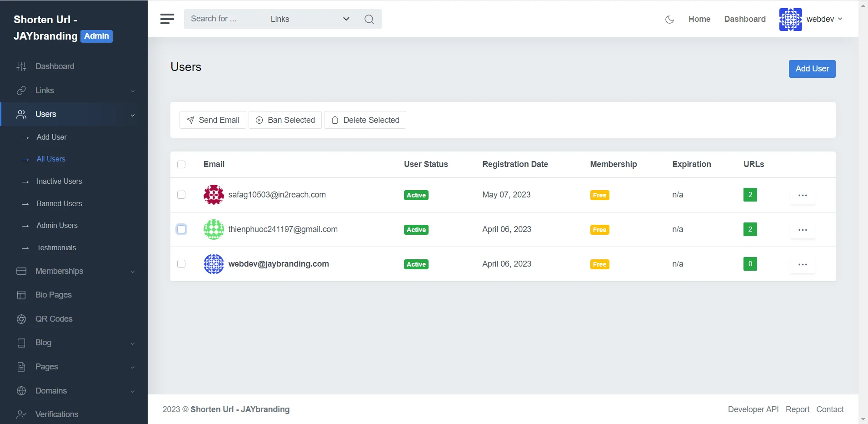
Task: Open Banned Users submenu item
Action: (x=59, y=203)
